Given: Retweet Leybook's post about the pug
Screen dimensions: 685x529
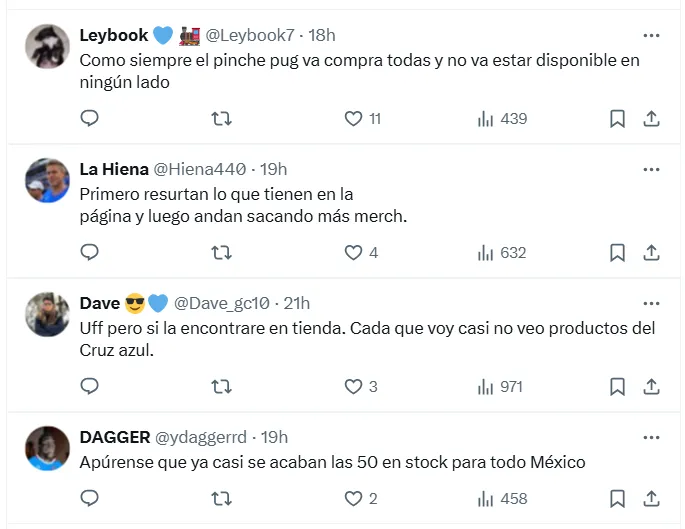Looking at the screenshot, I should (222, 119).
